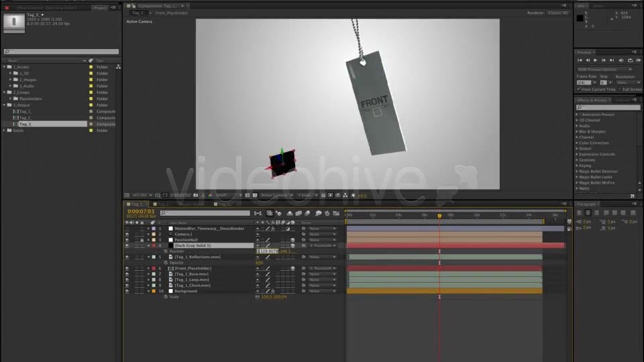The height and width of the screenshot is (362, 644).
Task: Toggle the loop option in the Preview panel
Action: coord(630,60)
